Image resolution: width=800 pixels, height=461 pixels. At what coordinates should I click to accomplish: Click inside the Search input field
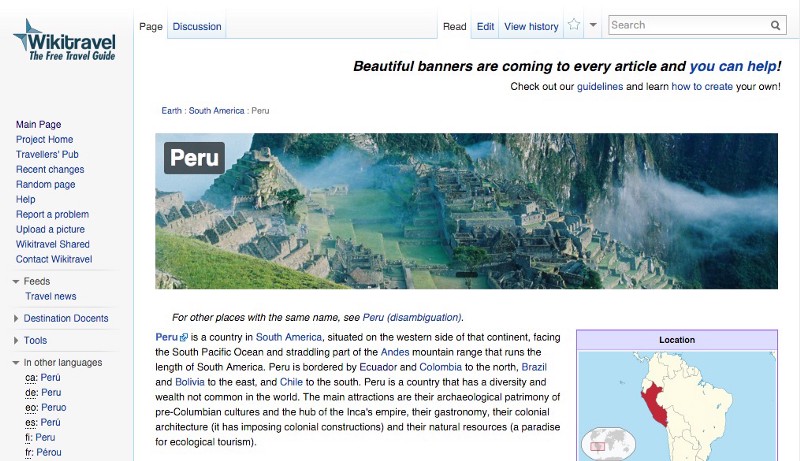pos(688,25)
